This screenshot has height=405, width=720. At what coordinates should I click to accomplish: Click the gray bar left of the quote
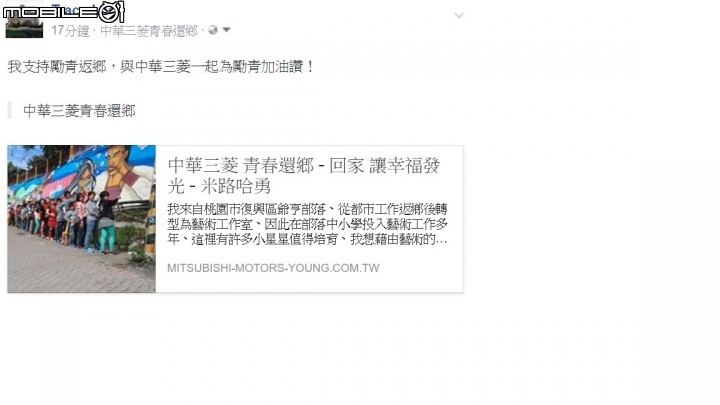pyautogui.click(x=9, y=111)
